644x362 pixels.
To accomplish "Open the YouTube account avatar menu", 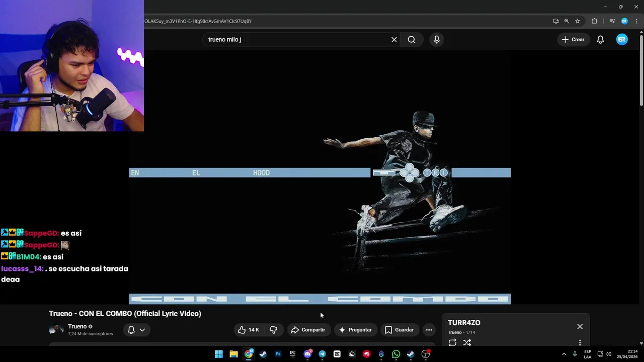I will click(x=622, y=40).
